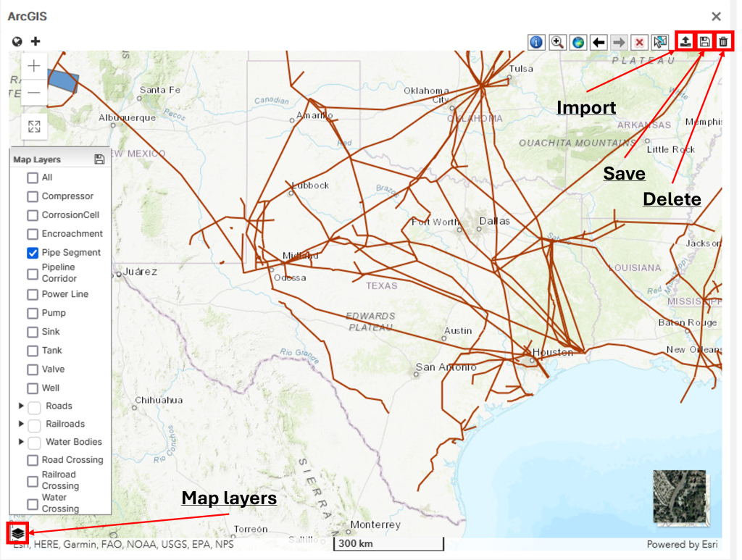Switch basemap using satellite imagery thumbnail
742x560 pixels.
(679, 496)
